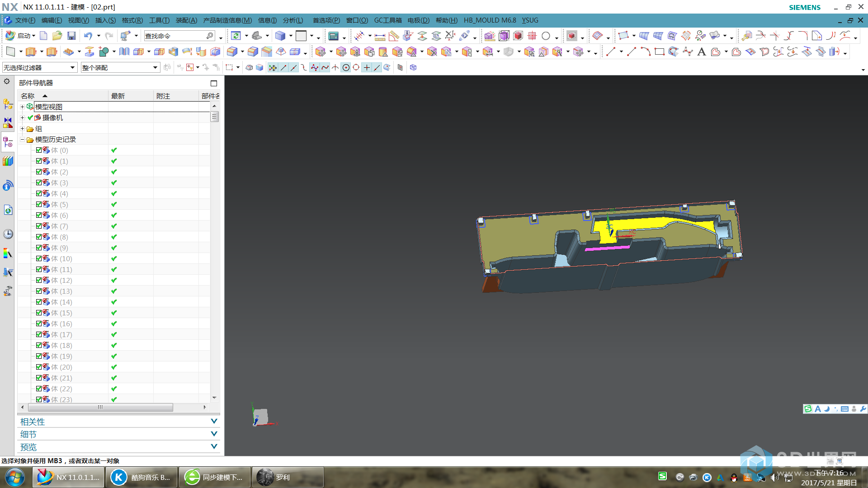Click the 查找命令 search field
The image size is (868, 488).
pyautogui.click(x=179, y=36)
